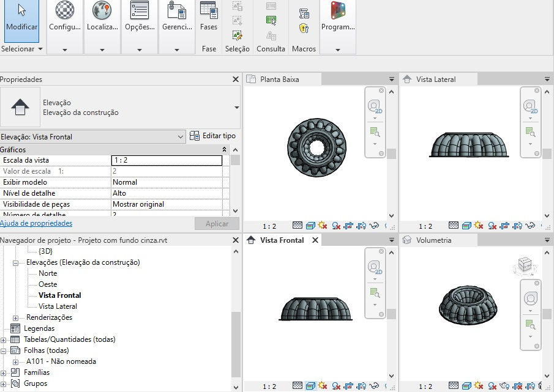Toggle shadows off icon in Volumetria view
Screen dimensions: 554x392
(x=492, y=386)
